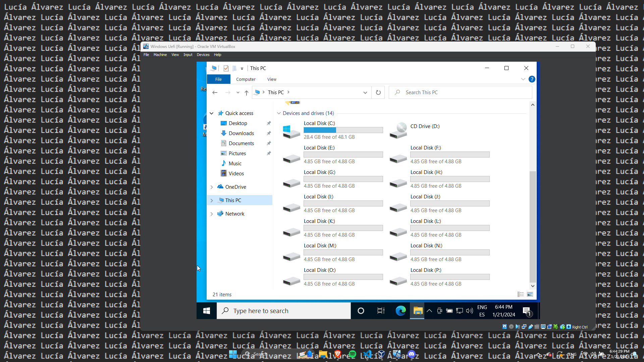Expand the Network tree node
Image resolution: width=644 pixels, height=362 pixels.
coord(212,214)
